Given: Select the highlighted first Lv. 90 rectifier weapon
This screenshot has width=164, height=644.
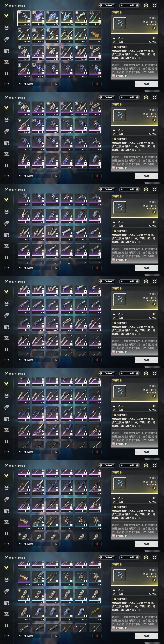Looking at the screenshot, I should click(x=24, y=18).
